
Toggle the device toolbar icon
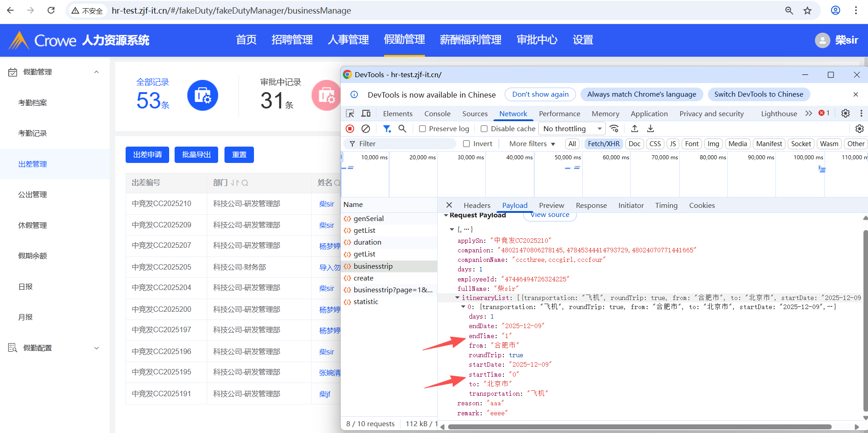pyautogui.click(x=366, y=113)
